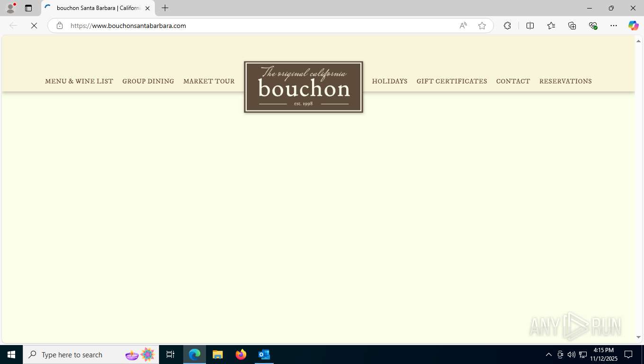Viewport: 644px width, 364px height.
Task: Open the notification center
Action: 628,355
